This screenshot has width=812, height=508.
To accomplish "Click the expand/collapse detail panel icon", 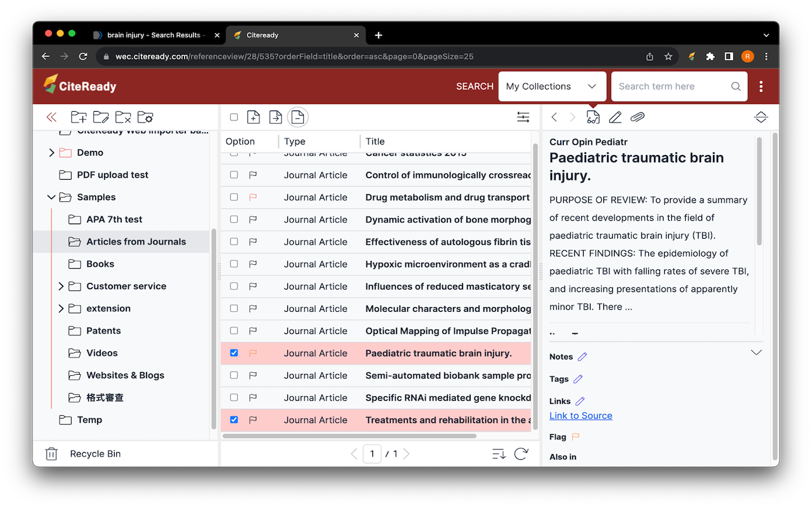I will click(x=761, y=117).
